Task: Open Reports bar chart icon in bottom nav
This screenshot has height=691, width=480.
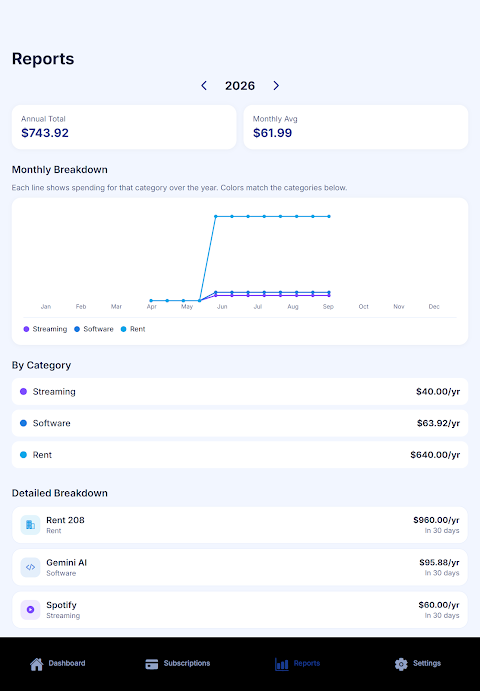Action: point(282,664)
